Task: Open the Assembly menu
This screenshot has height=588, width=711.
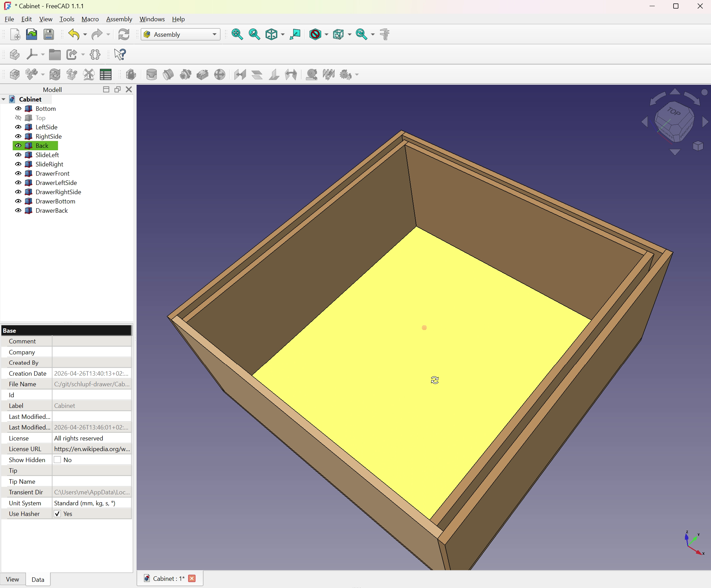Action: (x=119, y=19)
